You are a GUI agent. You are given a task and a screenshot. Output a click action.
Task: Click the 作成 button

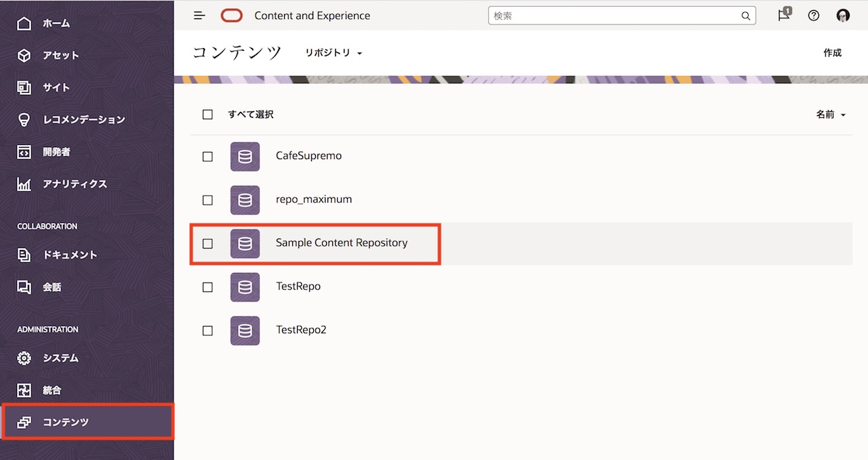coord(832,53)
